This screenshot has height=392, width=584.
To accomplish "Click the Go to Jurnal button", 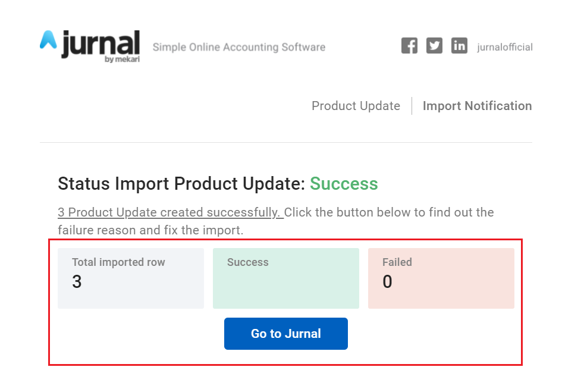I will pos(286,334).
